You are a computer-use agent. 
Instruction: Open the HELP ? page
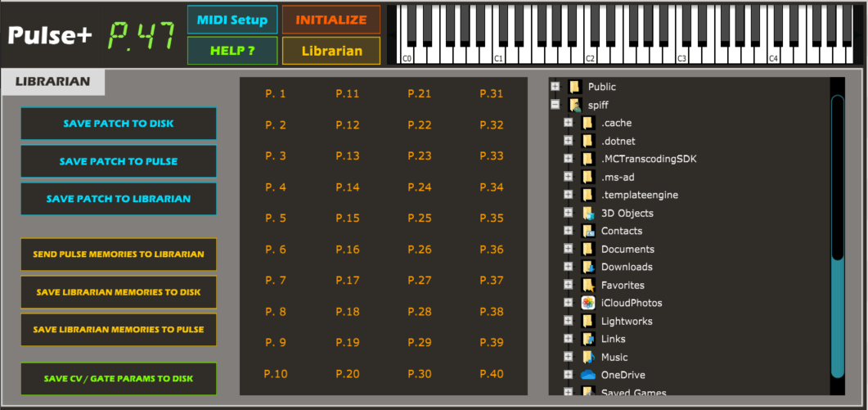pos(232,51)
